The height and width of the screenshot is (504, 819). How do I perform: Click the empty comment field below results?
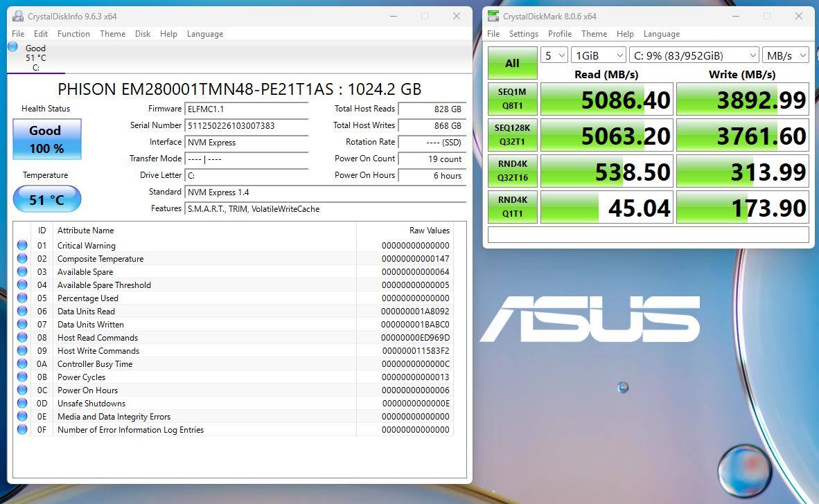[648, 235]
